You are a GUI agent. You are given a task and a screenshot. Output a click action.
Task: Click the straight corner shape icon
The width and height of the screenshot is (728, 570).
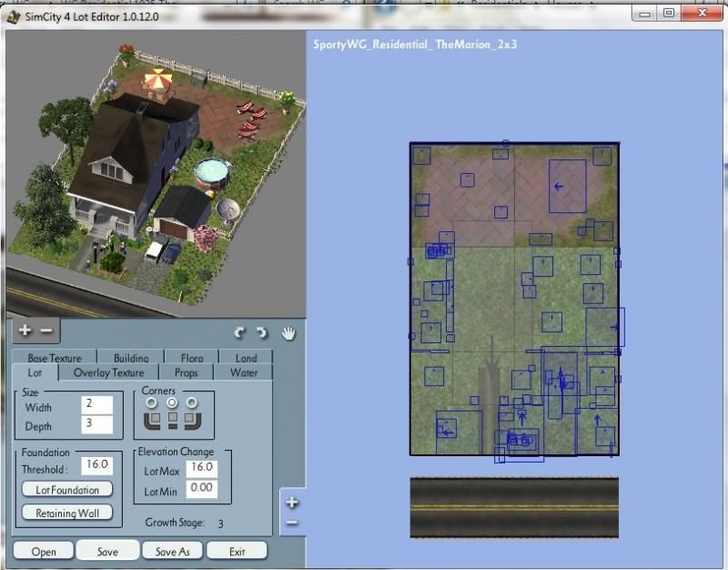click(x=173, y=421)
